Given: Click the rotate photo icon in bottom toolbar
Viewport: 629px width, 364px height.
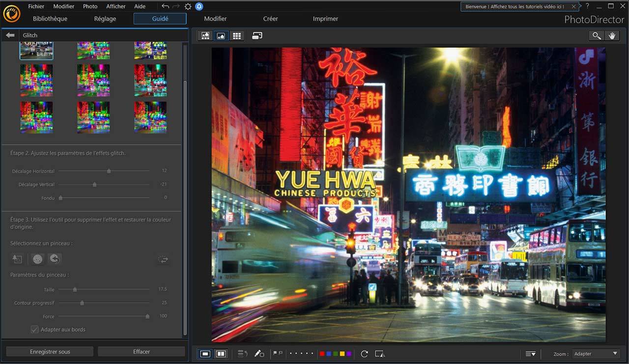Looking at the screenshot, I should click(364, 354).
